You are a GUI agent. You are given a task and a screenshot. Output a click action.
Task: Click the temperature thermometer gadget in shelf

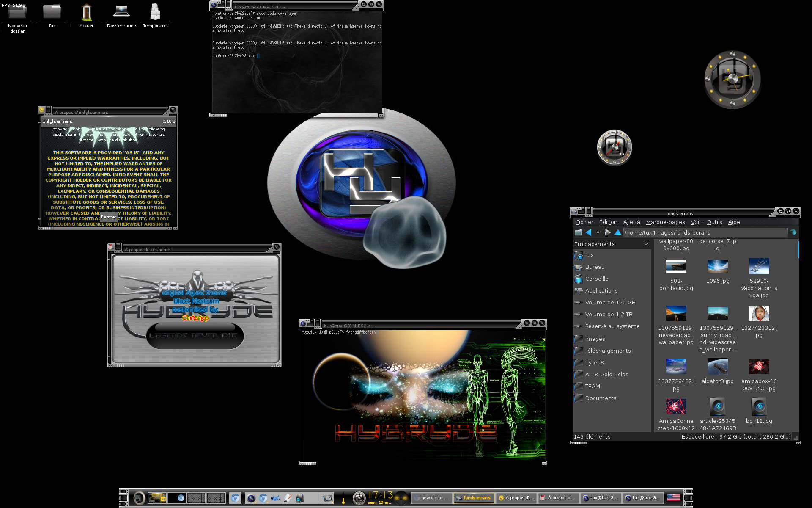point(343,498)
